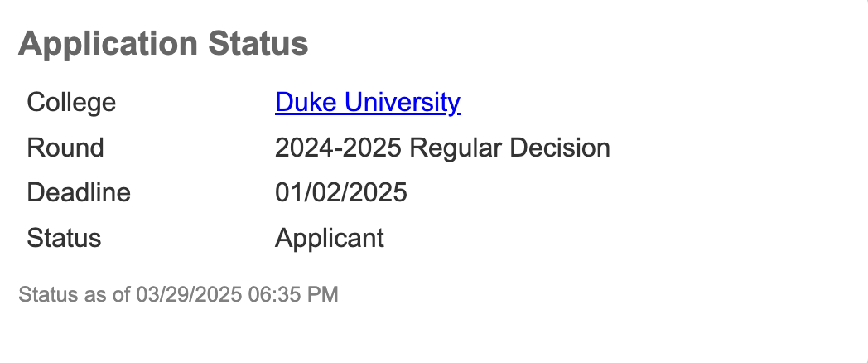Select the College label
This screenshot has height=363, width=868.
tap(71, 103)
